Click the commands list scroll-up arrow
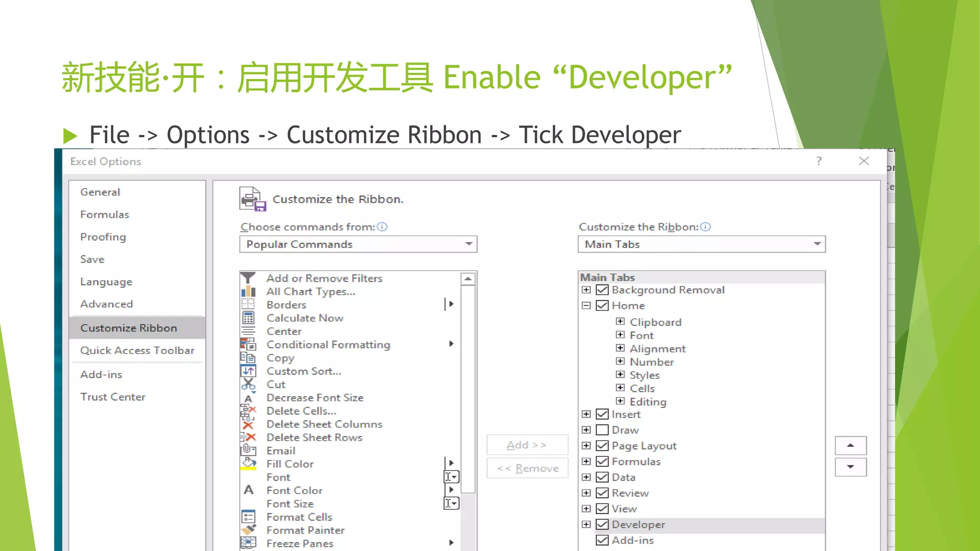 coord(468,278)
